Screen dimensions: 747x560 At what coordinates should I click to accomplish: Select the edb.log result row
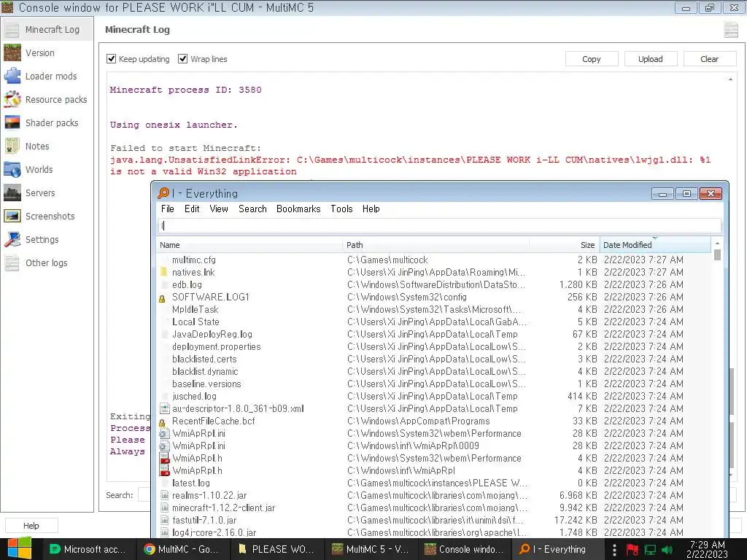[435, 284]
